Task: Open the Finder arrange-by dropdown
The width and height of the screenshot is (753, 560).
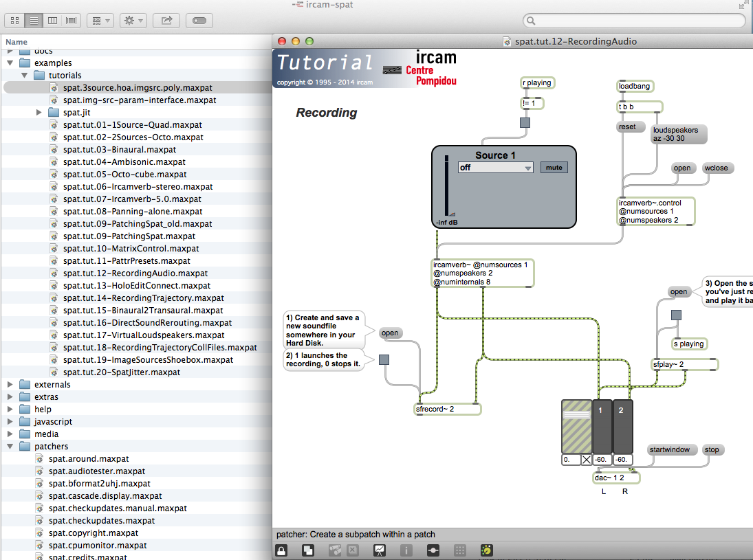Action: point(100,21)
